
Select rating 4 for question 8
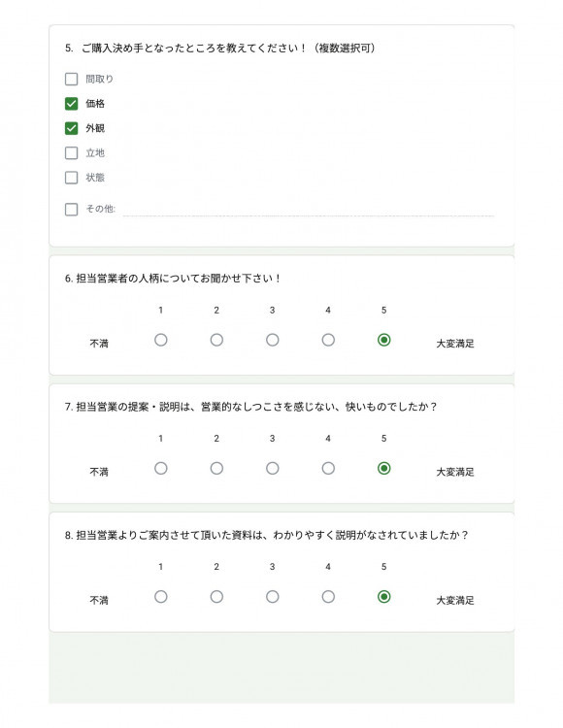click(x=328, y=597)
